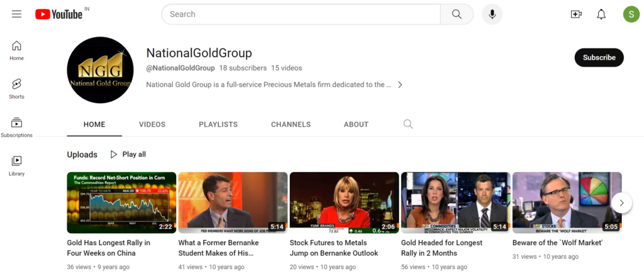Image resolution: width=644 pixels, height=274 pixels.
Task: Click the @NationalGoldGroup handle
Action: (180, 68)
